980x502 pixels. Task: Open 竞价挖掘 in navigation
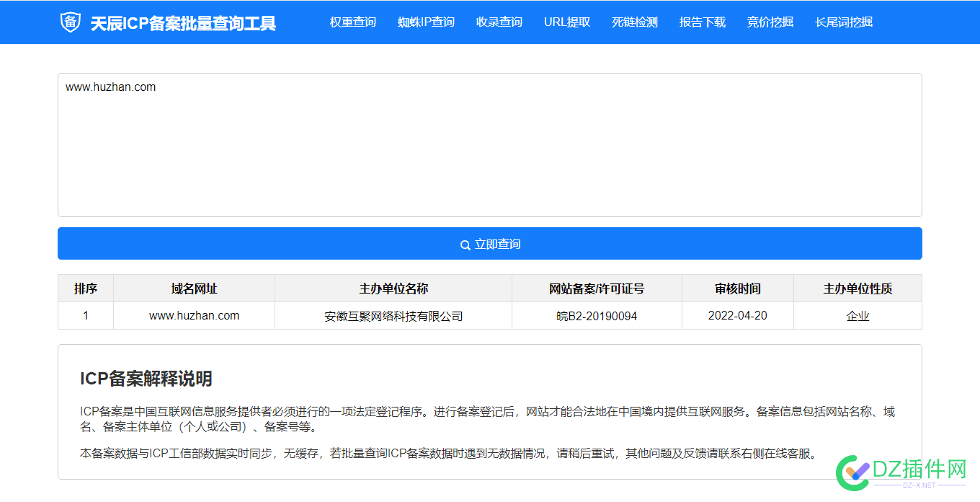coord(770,22)
